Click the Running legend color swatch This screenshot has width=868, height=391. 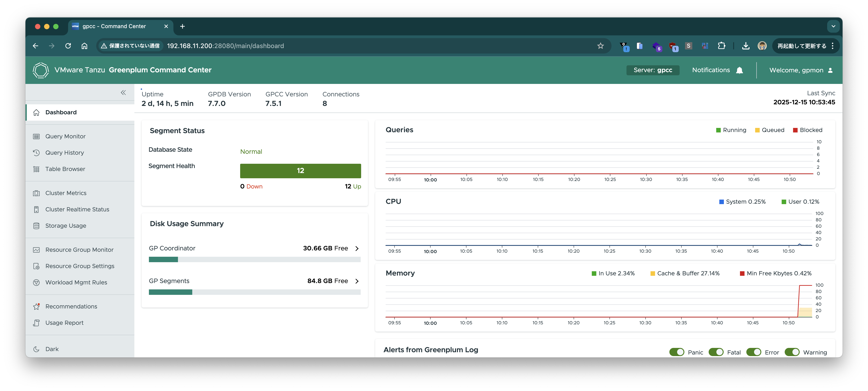[x=718, y=130]
